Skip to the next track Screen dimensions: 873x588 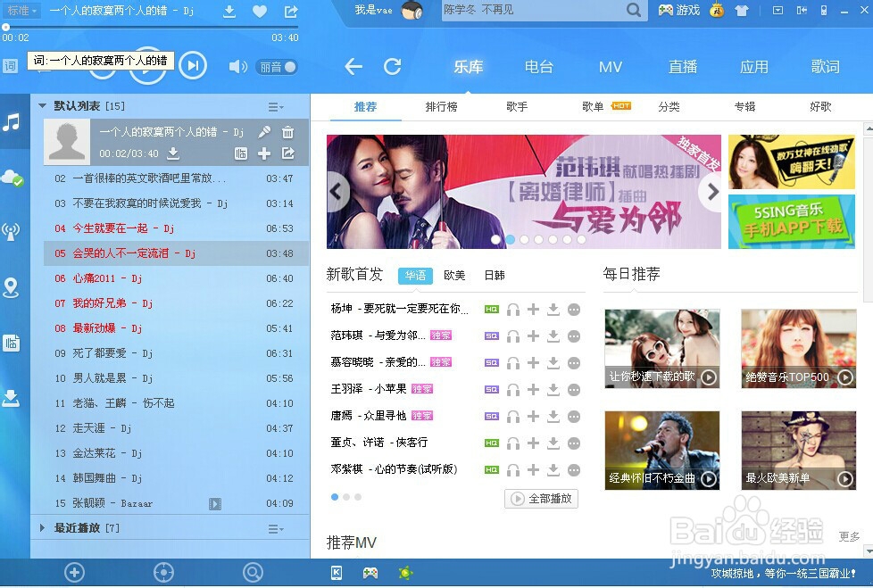(x=193, y=66)
